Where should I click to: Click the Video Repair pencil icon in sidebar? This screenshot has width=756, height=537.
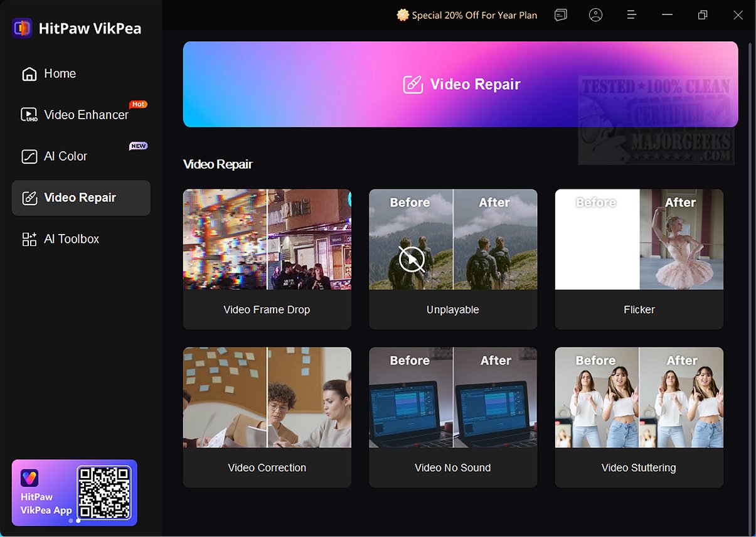point(29,198)
